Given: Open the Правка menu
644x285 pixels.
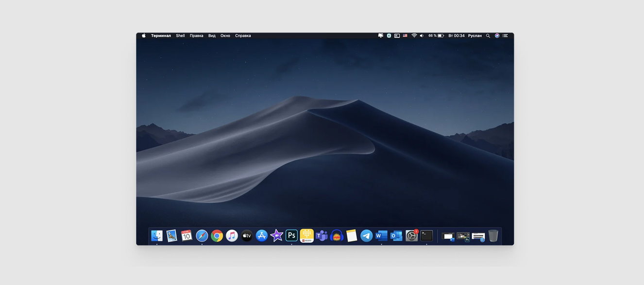Looking at the screenshot, I should (196, 36).
